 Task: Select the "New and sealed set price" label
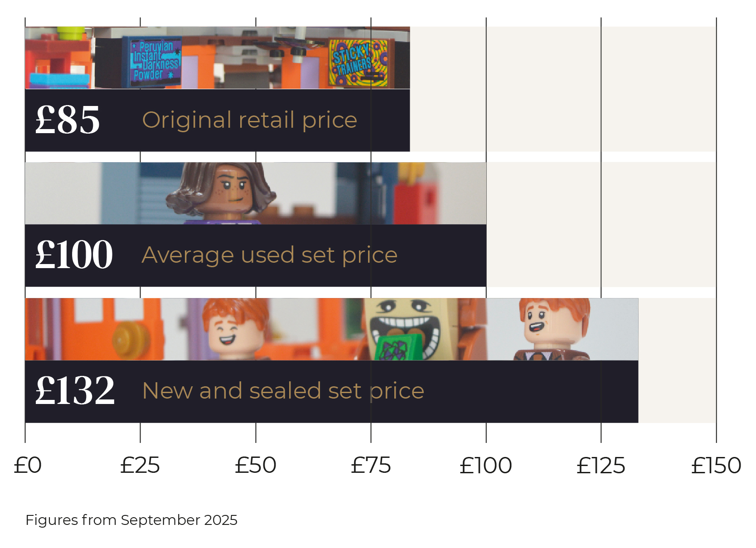283,390
